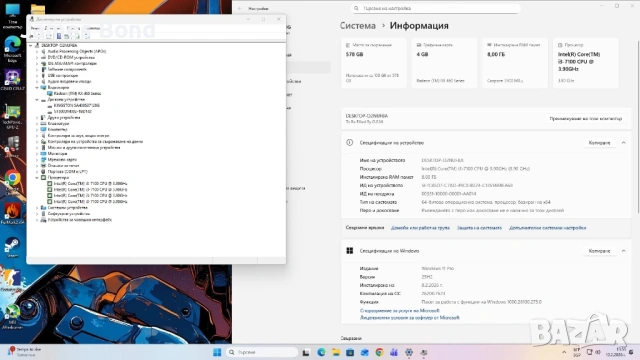Click the Settings gear on the taskbar

click(409, 352)
